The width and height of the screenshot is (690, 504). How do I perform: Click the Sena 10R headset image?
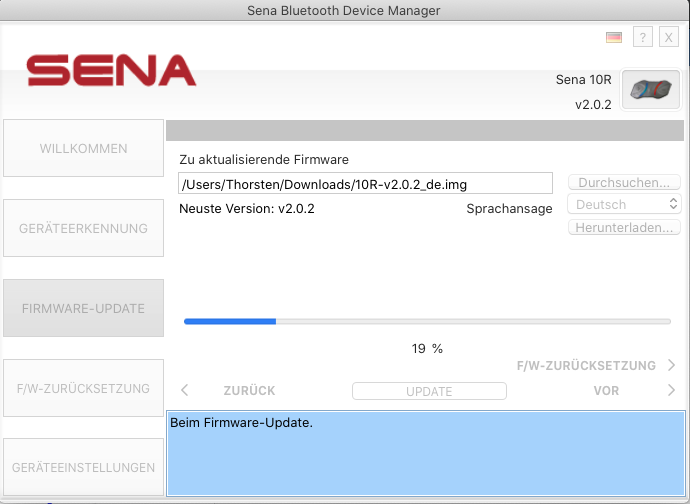point(651,89)
